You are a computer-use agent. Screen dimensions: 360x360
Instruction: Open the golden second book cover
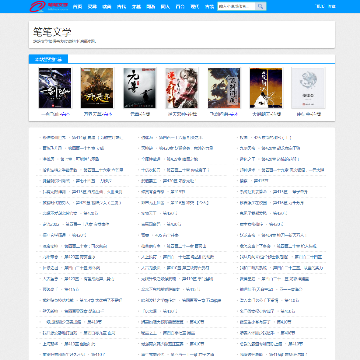point(97,88)
